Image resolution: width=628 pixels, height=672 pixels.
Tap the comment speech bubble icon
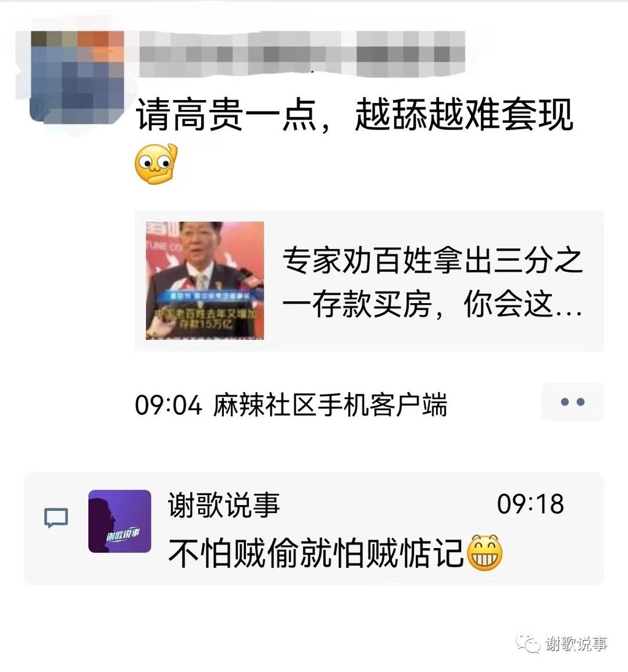56,518
